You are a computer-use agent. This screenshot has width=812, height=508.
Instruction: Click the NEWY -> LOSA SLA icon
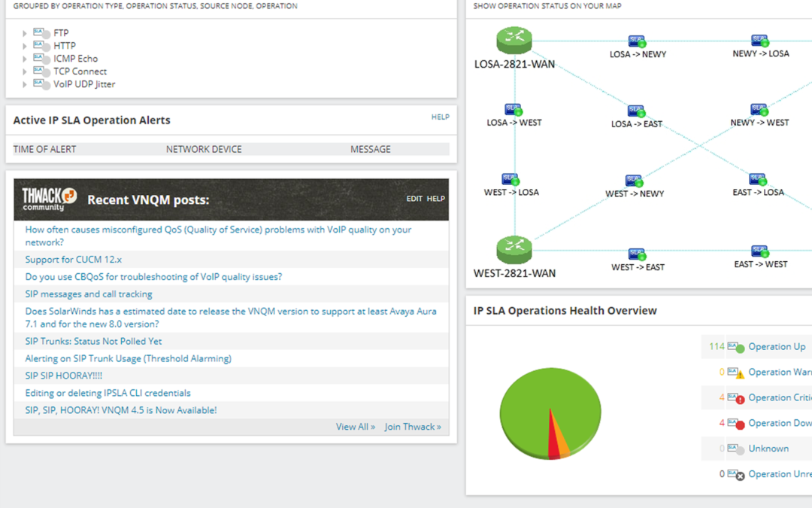(760, 41)
